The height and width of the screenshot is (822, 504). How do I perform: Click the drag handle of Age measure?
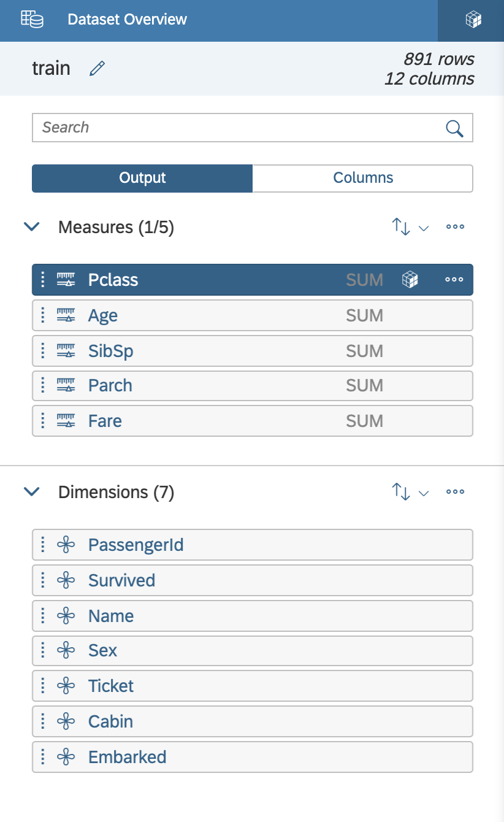pyautogui.click(x=42, y=315)
